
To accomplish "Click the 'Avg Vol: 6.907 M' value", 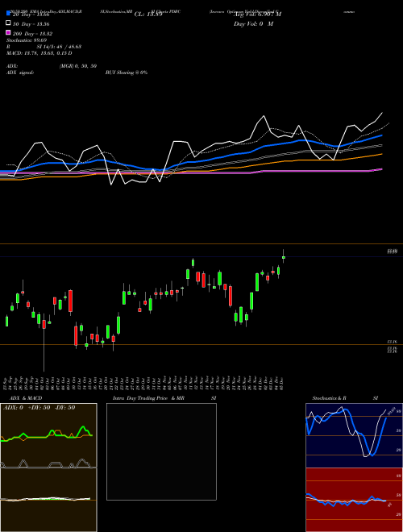I will tap(257, 15).
